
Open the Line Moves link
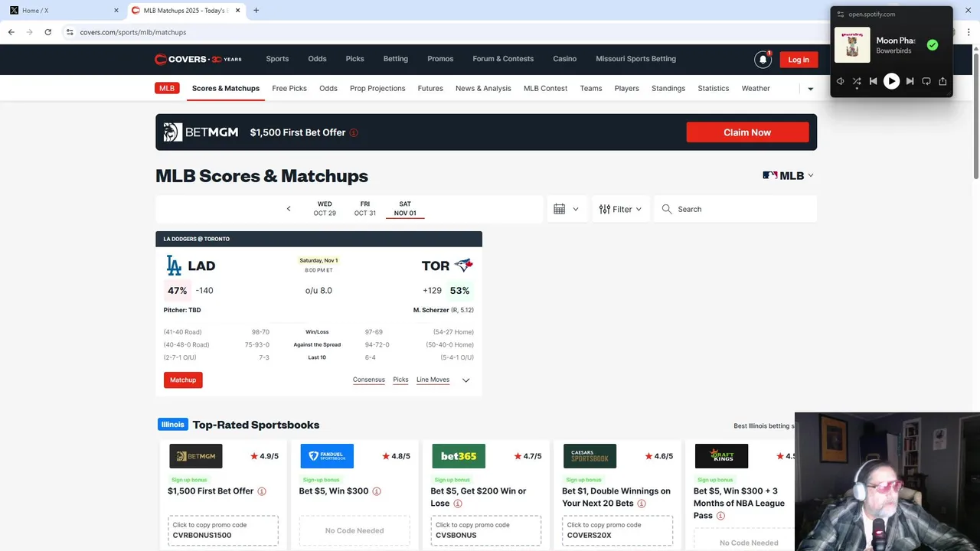pos(433,380)
